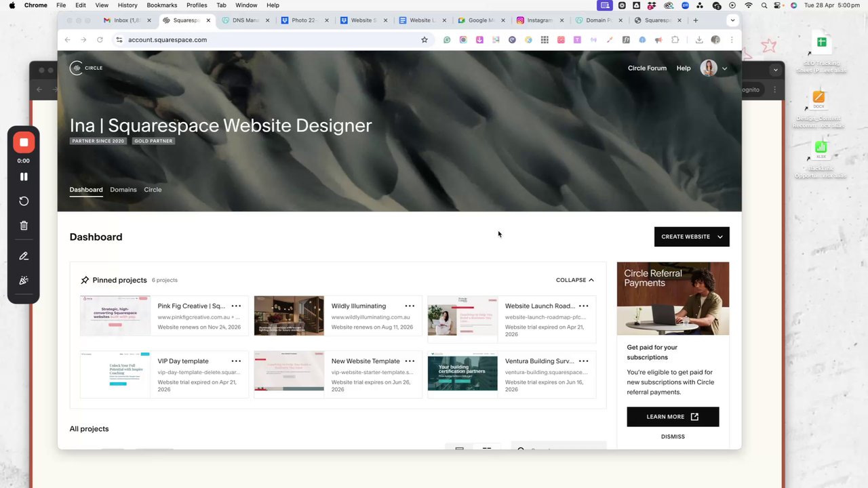Open options menu for VIP Day template
This screenshot has height=488, width=868.
pos(236,361)
